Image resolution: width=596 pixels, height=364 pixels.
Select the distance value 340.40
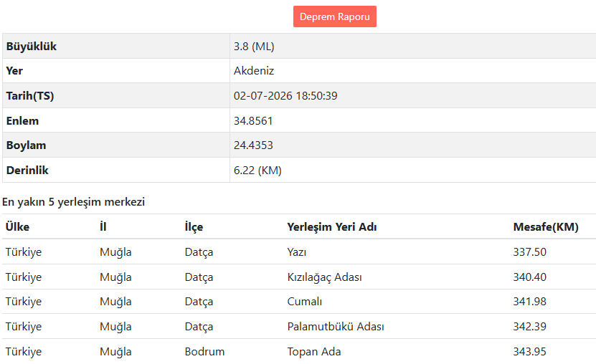[529, 277]
